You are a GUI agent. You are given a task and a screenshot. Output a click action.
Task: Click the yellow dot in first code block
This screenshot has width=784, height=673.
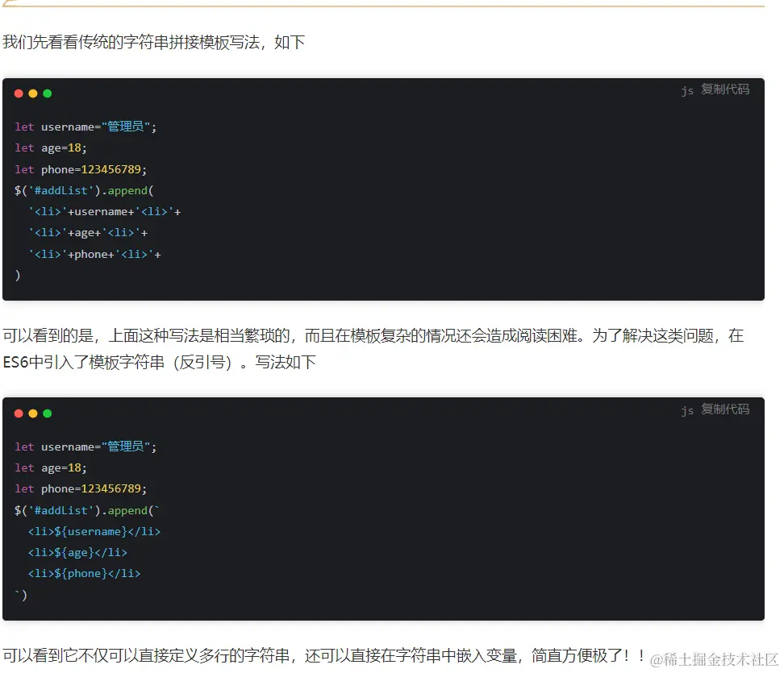33,93
